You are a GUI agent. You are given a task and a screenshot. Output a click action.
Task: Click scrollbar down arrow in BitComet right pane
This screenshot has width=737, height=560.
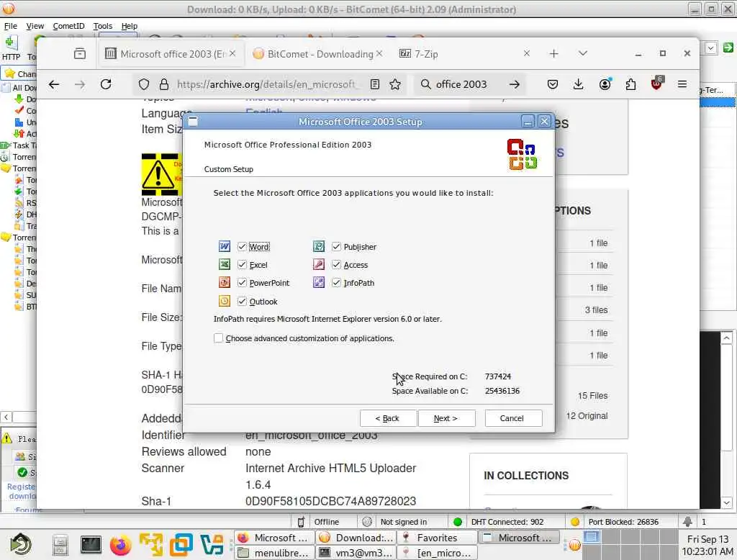[x=727, y=502]
